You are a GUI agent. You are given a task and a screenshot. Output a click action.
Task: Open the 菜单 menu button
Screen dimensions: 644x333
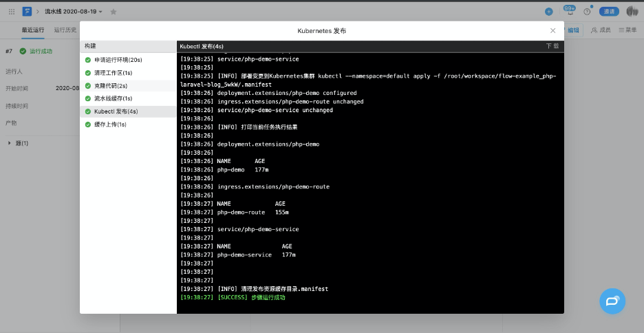[627, 30]
